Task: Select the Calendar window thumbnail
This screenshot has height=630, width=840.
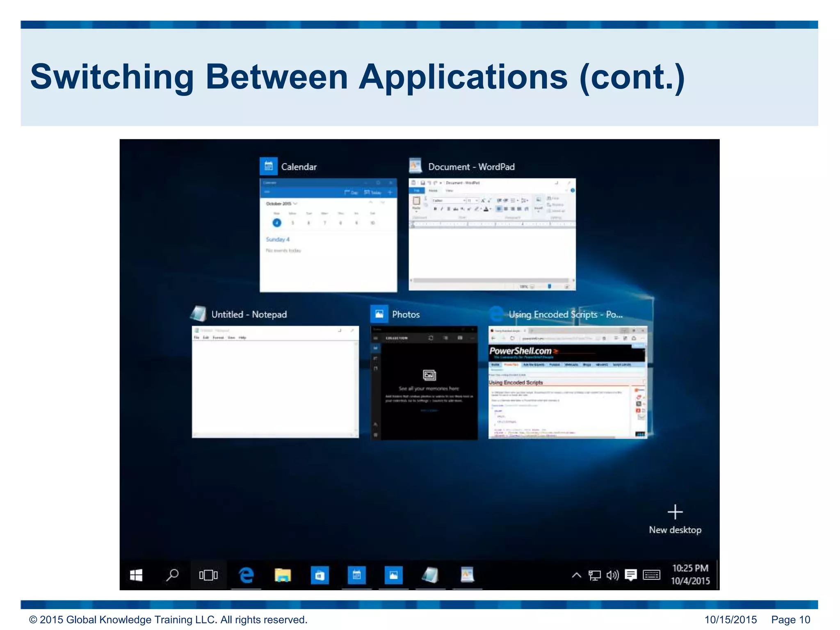Action: (328, 235)
